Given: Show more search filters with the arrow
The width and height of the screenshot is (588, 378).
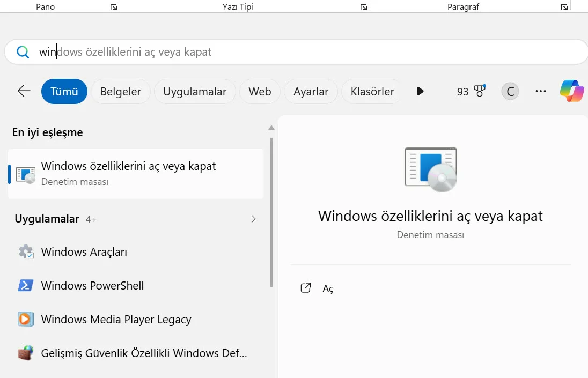Looking at the screenshot, I should pos(420,91).
